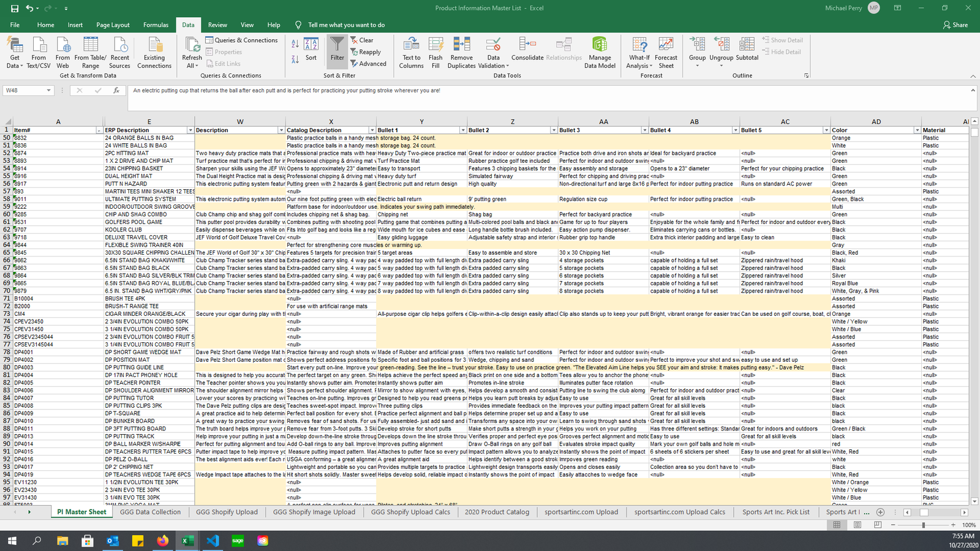Open Firefox from taskbar
The image size is (980, 551).
click(x=162, y=541)
